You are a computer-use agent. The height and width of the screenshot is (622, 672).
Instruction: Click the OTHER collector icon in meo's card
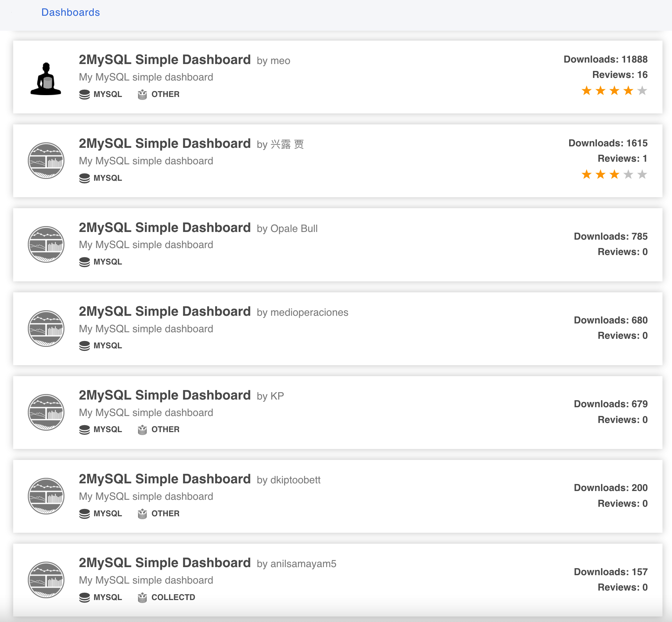tap(142, 94)
